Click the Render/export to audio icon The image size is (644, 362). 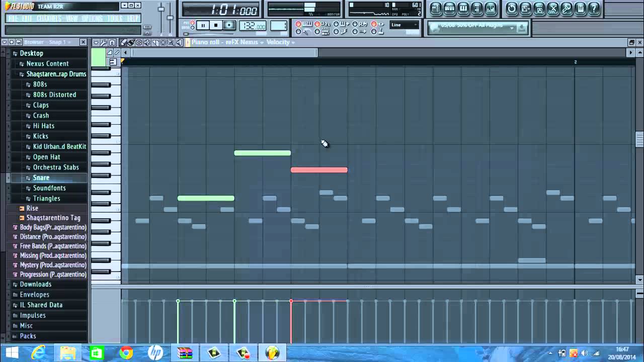539,8
